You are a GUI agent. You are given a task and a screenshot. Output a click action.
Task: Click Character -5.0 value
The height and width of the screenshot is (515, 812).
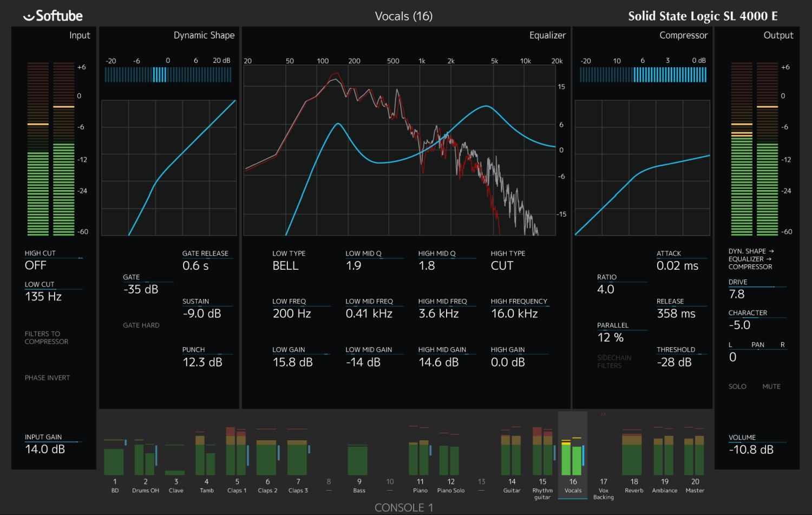[739, 325]
